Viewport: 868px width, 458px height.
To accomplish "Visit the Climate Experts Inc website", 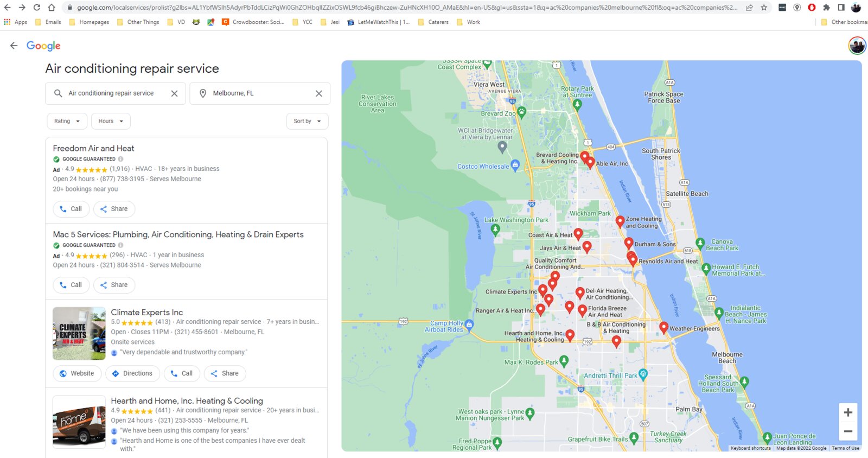I will 77,373.
